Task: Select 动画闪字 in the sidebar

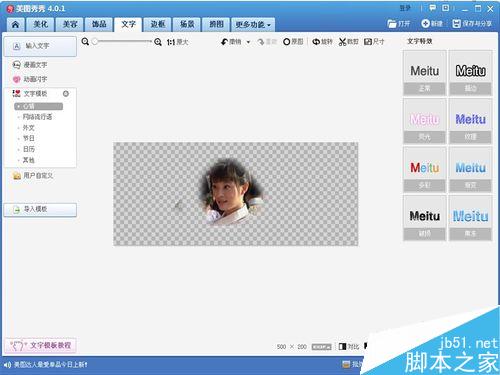Action: pos(30,79)
